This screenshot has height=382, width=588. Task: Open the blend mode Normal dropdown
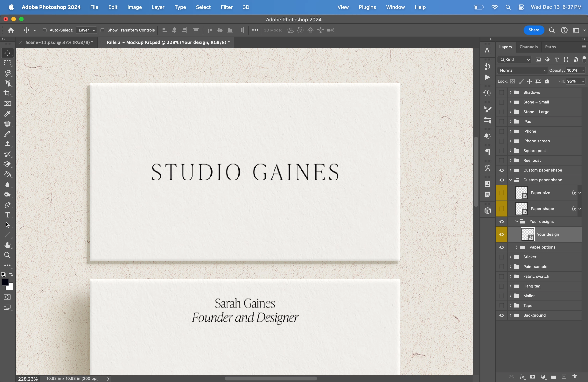[522, 70]
